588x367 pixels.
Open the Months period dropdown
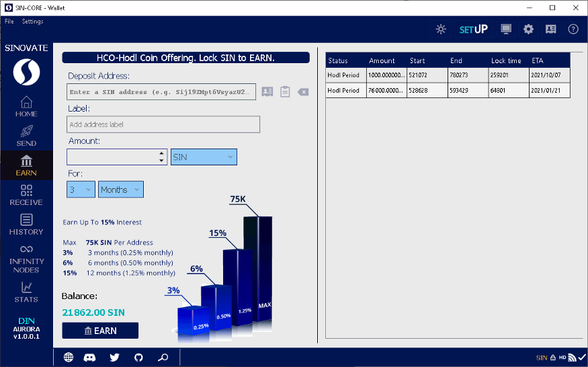121,190
